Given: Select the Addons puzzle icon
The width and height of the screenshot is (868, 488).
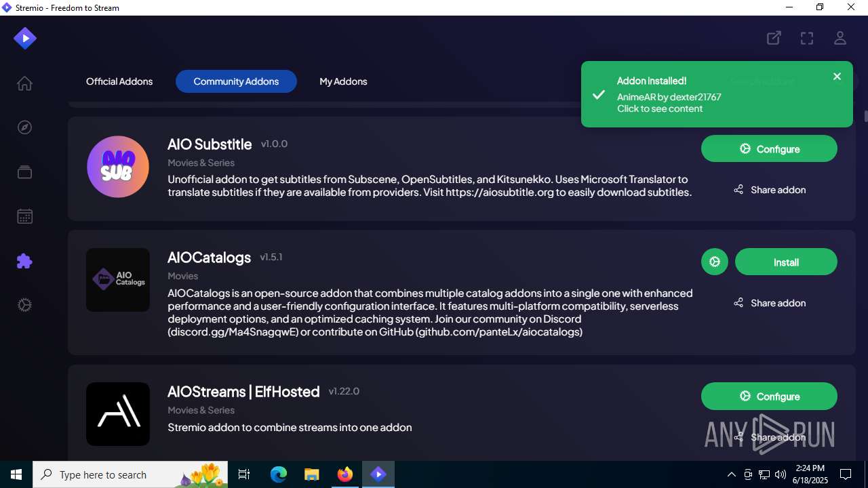Looking at the screenshot, I should pyautogui.click(x=24, y=261).
